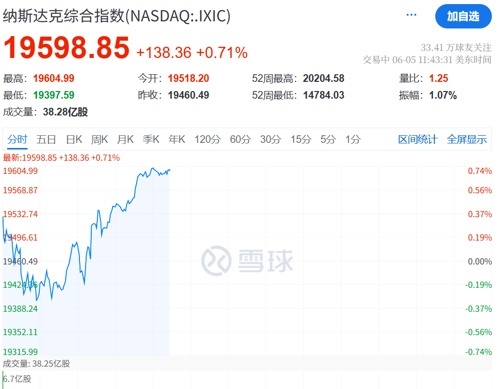500x389 pixels.
Task: Click the 全屏显示 fullscreen link
Action: (x=467, y=139)
